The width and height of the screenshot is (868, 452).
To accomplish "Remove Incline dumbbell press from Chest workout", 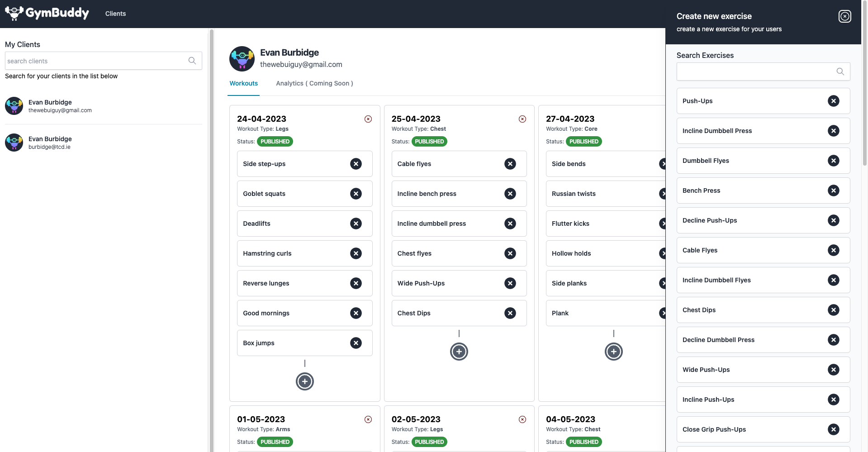I will [510, 224].
